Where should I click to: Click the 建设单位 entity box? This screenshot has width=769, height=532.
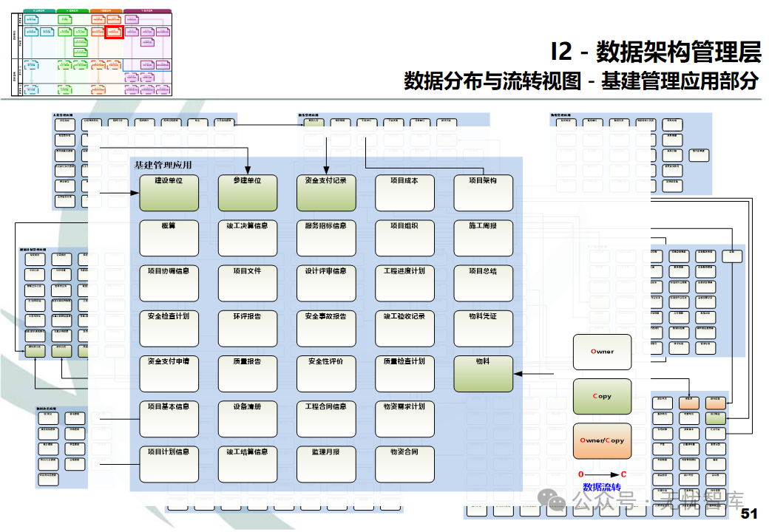pyautogui.click(x=169, y=193)
